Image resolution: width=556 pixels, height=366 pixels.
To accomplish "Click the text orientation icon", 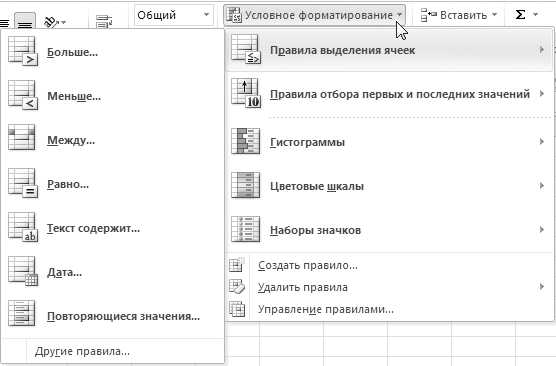I will (51, 22).
